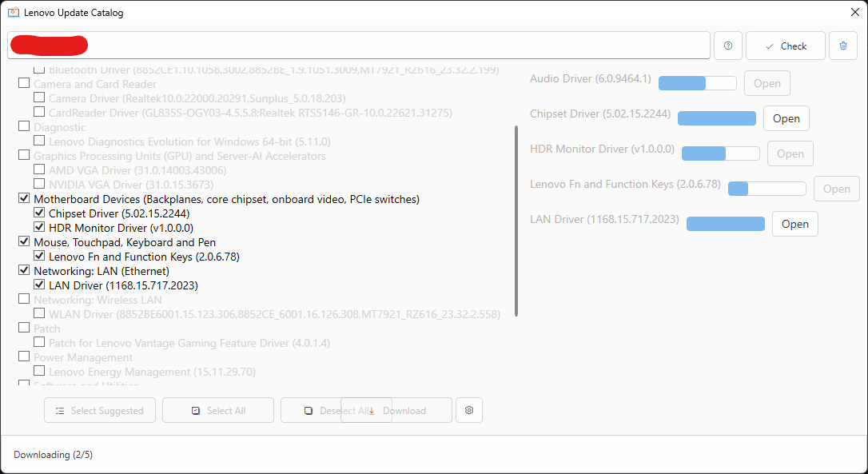Click LAN Driver (1168.15.717.2023) download label

[x=604, y=219]
